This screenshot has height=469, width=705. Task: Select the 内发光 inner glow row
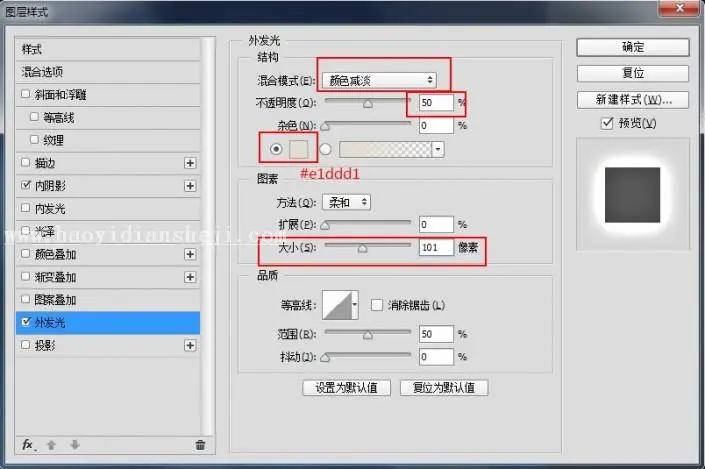108,209
